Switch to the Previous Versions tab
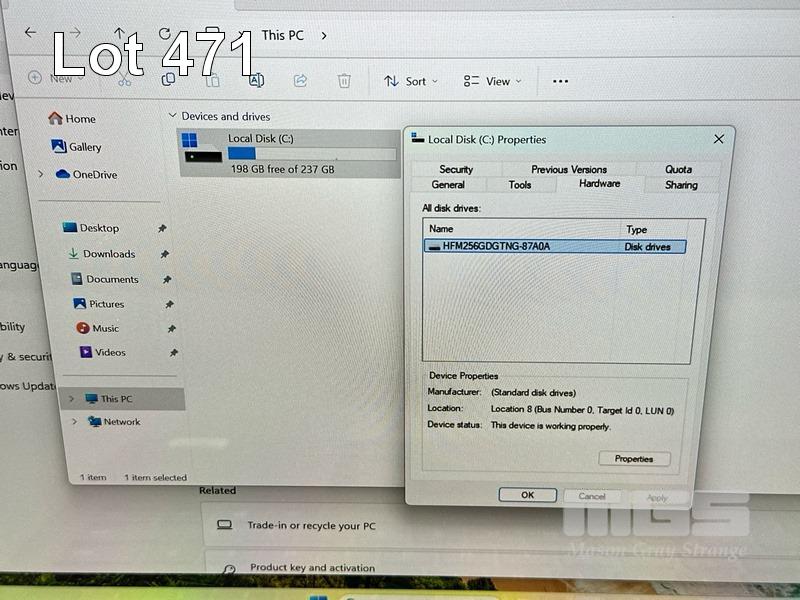Screen dimensions: 800x600 568,170
